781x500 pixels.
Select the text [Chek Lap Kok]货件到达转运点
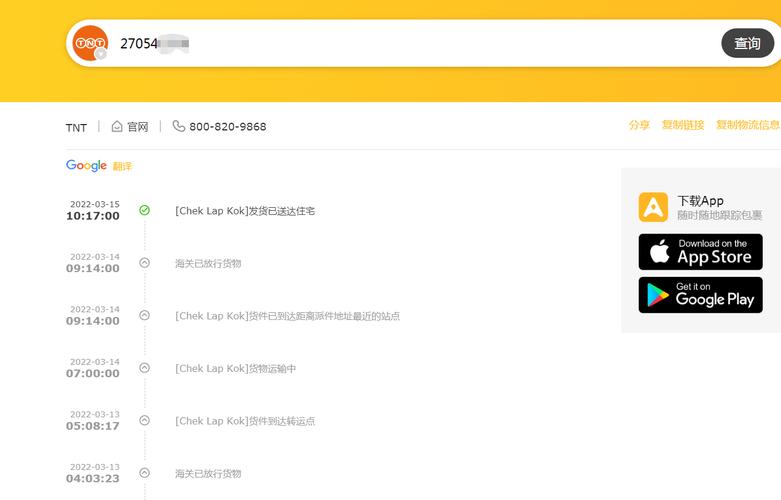pyautogui.click(x=245, y=421)
